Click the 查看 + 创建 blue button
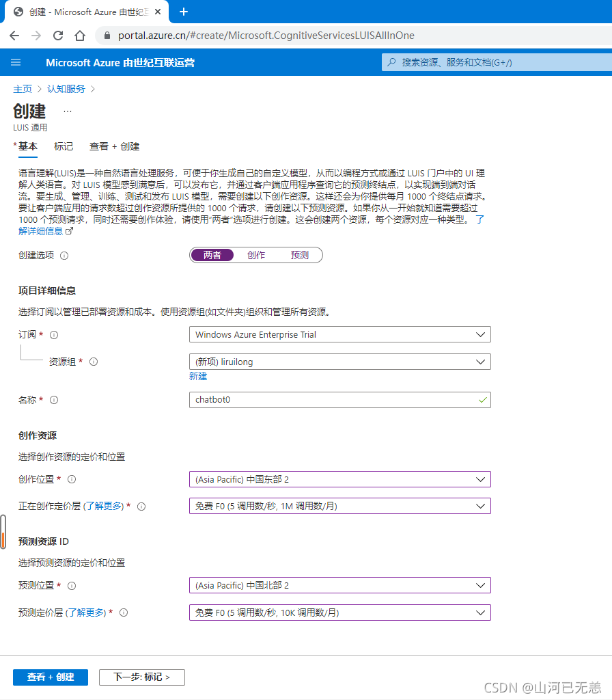Image resolution: width=612 pixels, height=700 pixels. point(51,677)
